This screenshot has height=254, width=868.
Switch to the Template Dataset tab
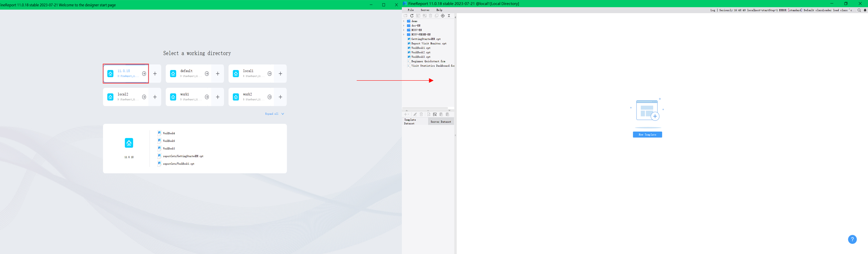[x=415, y=122]
